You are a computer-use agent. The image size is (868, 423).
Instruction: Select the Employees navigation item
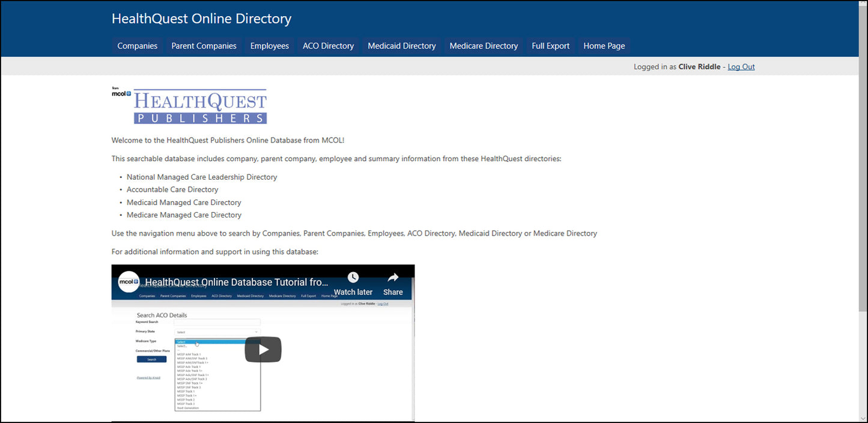pyautogui.click(x=269, y=46)
